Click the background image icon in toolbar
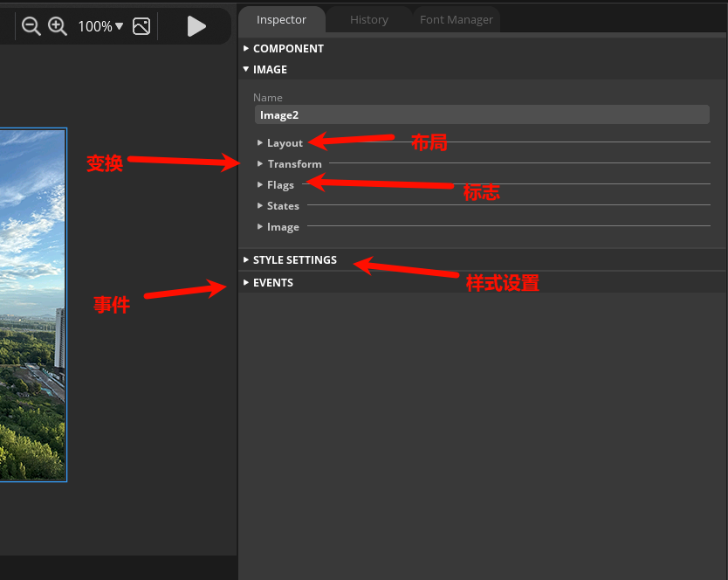This screenshot has height=580, width=728. point(141,26)
